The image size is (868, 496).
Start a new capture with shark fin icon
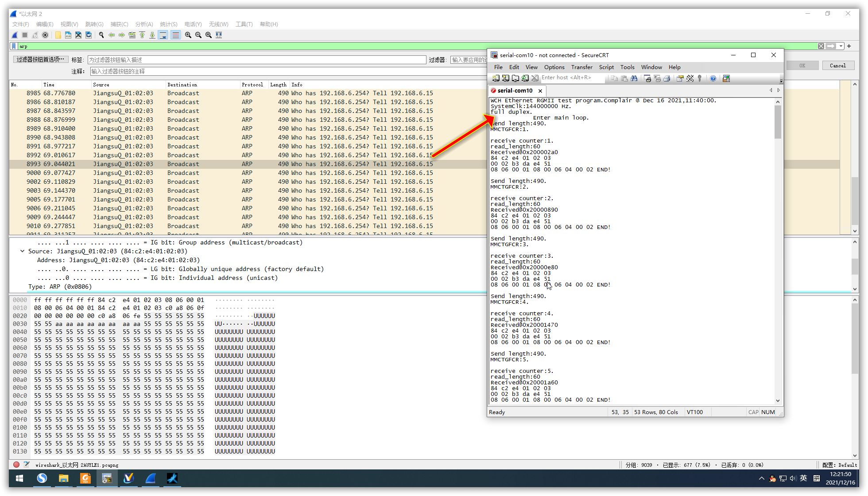point(15,35)
